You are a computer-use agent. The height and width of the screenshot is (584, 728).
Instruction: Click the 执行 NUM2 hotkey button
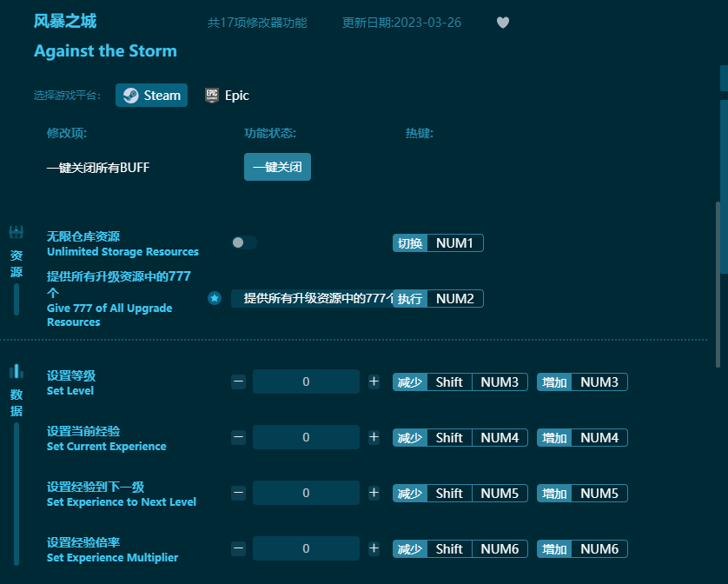(x=438, y=298)
